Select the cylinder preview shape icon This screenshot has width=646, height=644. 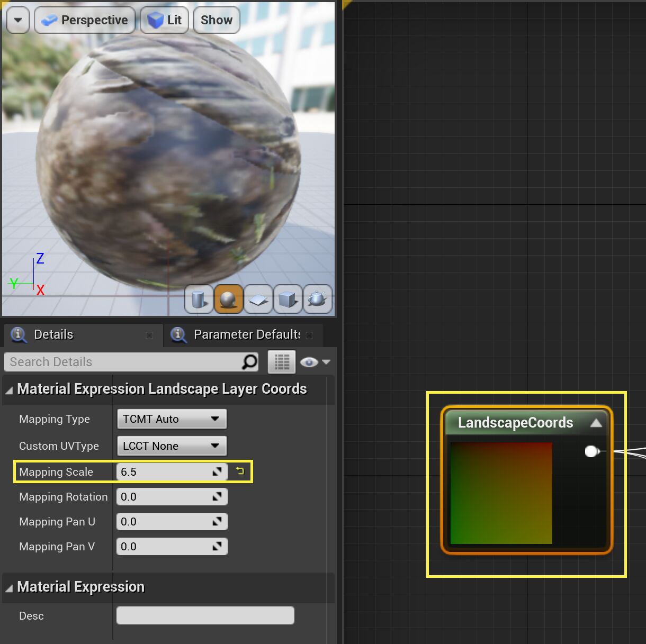coord(199,300)
